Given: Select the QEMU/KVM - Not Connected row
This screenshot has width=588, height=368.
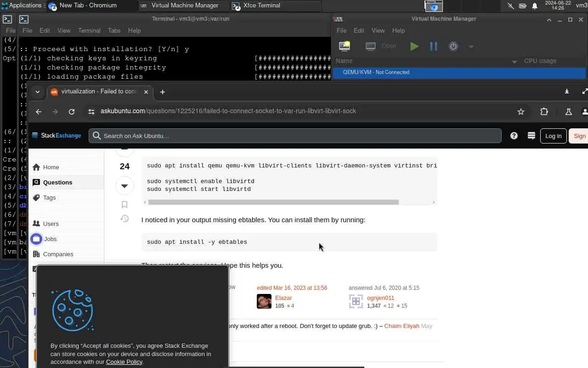Looking at the screenshot, I should point(459,72).
